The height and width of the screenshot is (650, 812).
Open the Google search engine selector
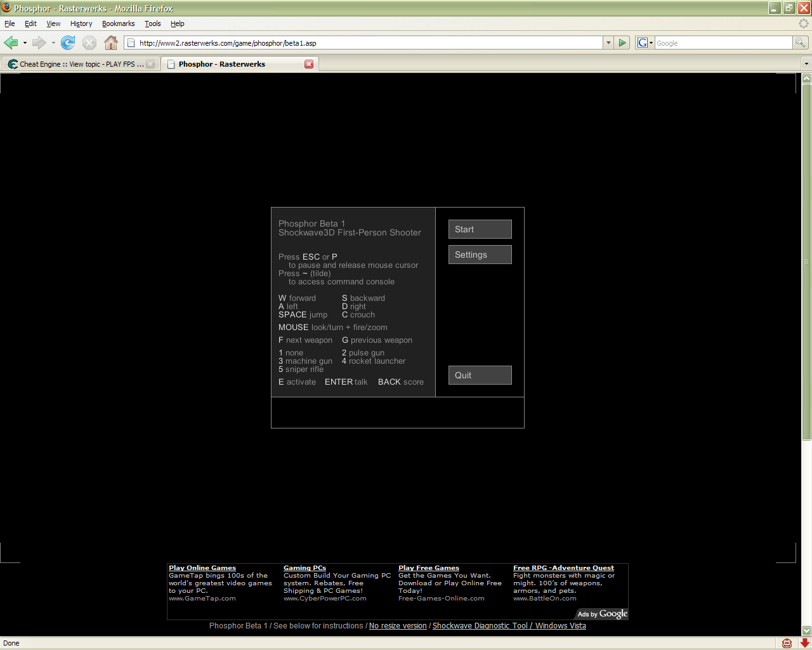[645, 43]
